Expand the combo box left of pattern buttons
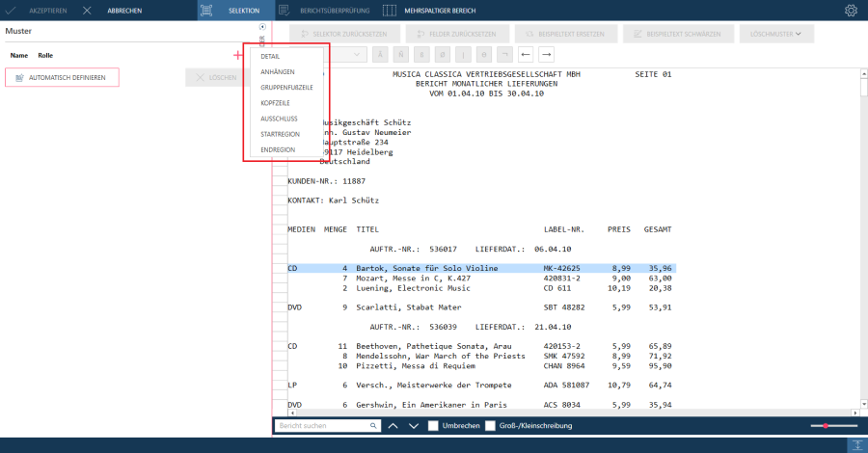 click(x=359, y=55)
